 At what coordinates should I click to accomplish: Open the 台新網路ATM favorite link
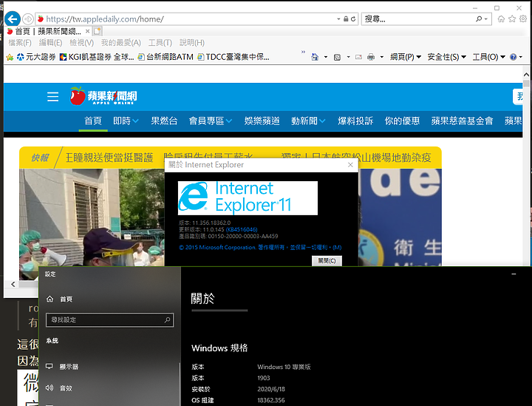pyautogui.click(x=166, y=57)
